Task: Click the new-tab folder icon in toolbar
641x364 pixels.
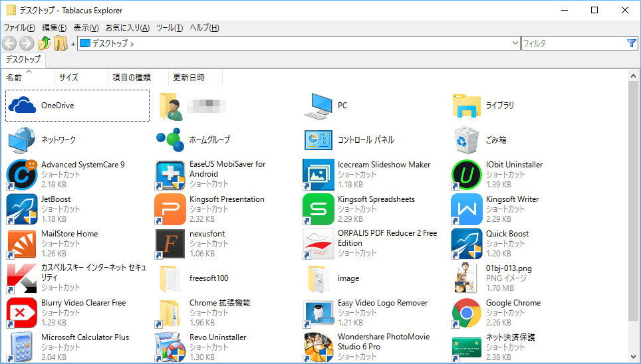Action: (x=61, y=43)
